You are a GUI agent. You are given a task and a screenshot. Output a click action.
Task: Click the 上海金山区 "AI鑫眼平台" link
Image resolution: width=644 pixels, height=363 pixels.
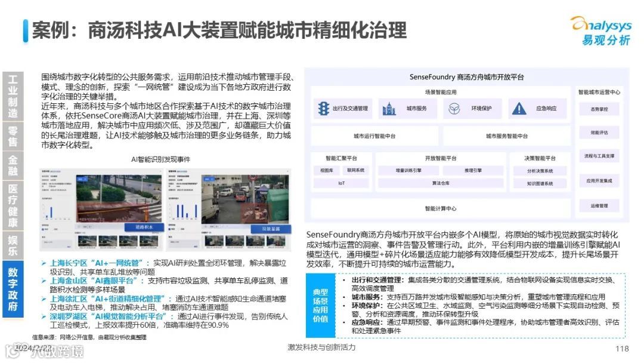pyautogui.click(x=95, y=281)
